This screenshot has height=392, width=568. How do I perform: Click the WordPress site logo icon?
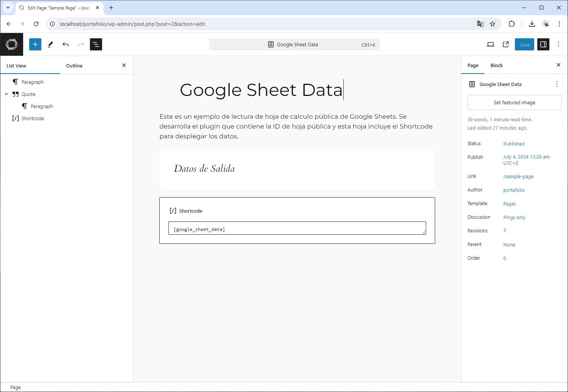tap(11, 44)
